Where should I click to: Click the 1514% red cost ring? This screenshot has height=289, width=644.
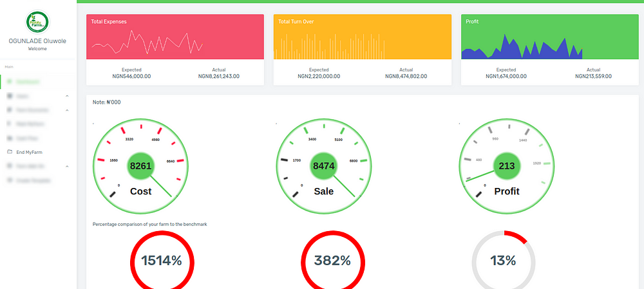(162, 261)
